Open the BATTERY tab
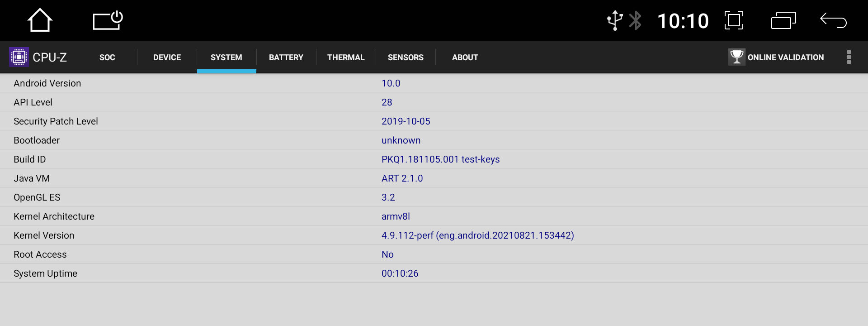 click(286, 58)
